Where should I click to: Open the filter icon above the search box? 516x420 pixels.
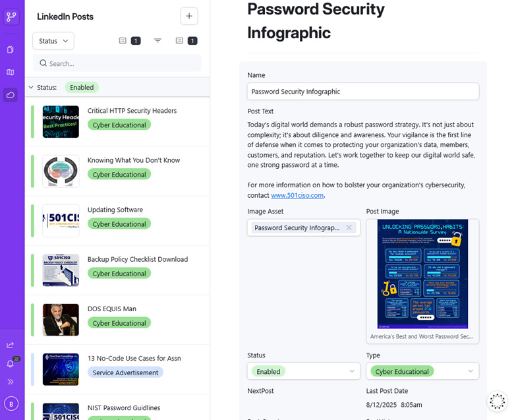[158, 41]
